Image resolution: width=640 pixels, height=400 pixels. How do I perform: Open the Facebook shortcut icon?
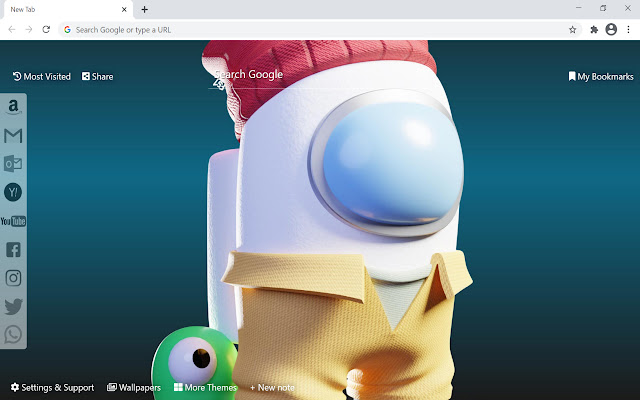coord(13,249)
